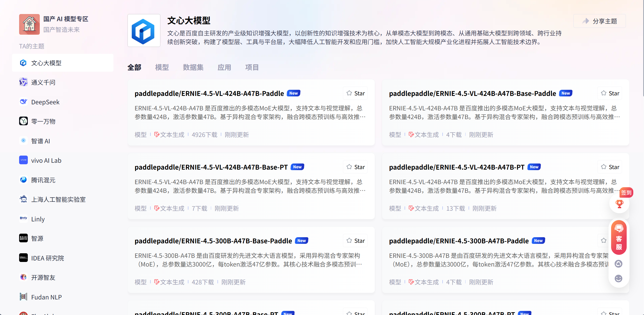Click the 7下载 download count

click(x=199, y=208)
